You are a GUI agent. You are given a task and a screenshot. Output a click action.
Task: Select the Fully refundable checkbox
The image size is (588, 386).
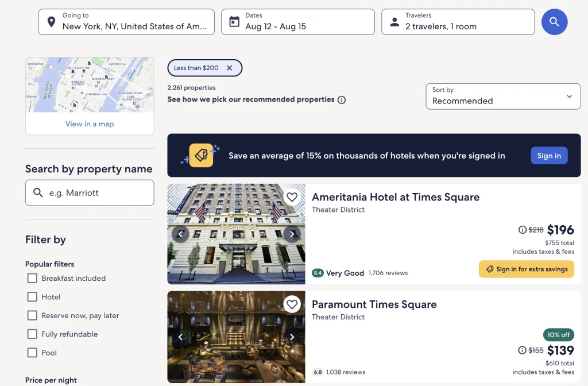(32, 334)
